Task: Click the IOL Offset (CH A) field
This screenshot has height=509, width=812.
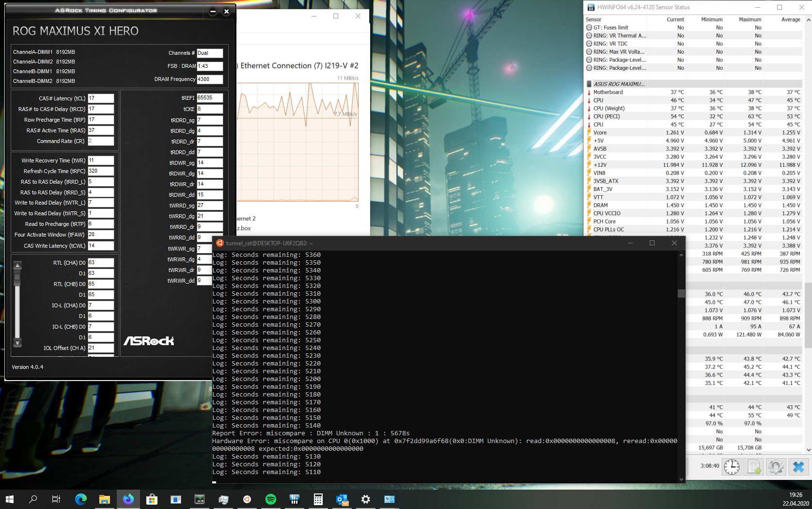Action: coord(101,348)
